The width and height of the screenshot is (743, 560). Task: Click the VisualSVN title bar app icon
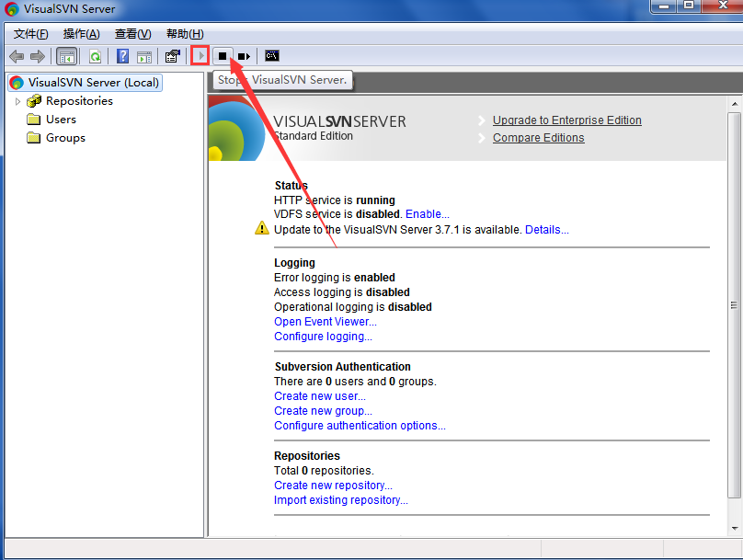point(12,9)
